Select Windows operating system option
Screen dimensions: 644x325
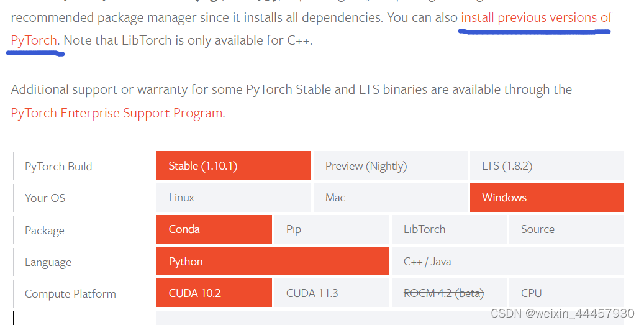pos(546,198)
